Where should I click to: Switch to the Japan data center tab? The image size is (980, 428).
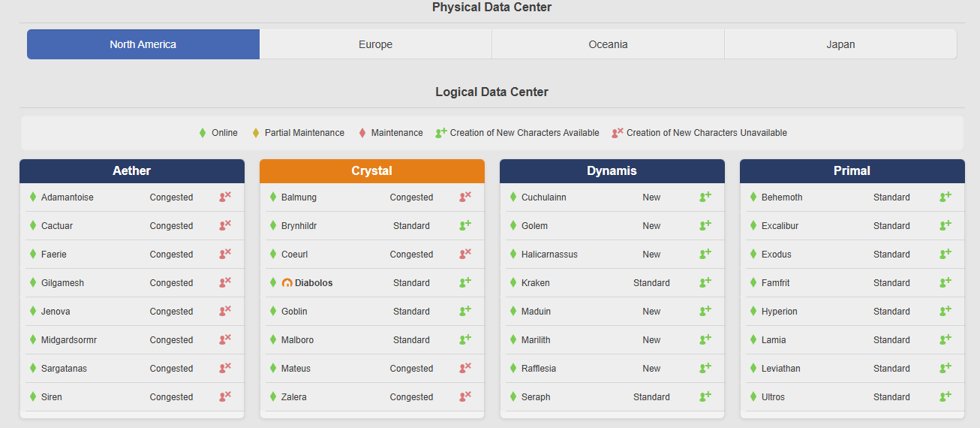(x=840, y=44)
